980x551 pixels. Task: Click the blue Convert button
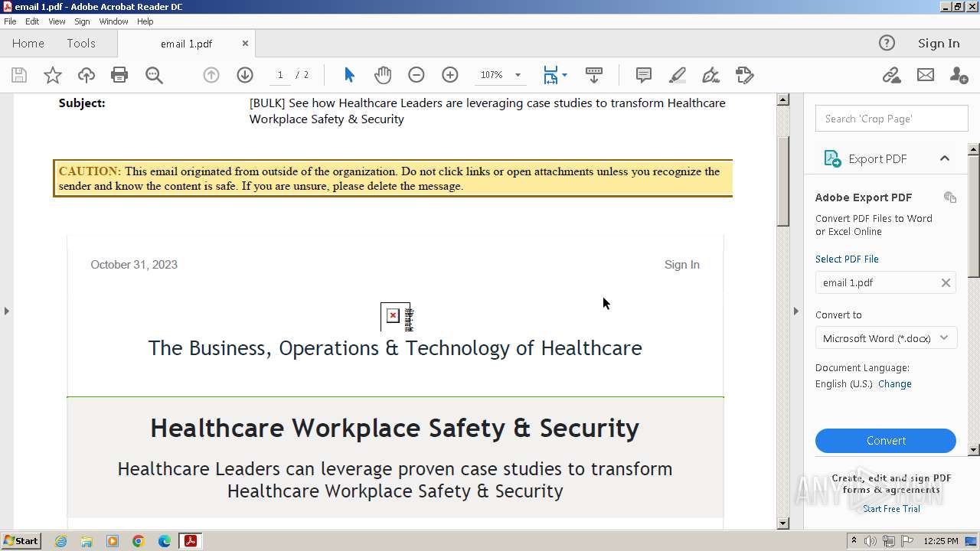886,441
